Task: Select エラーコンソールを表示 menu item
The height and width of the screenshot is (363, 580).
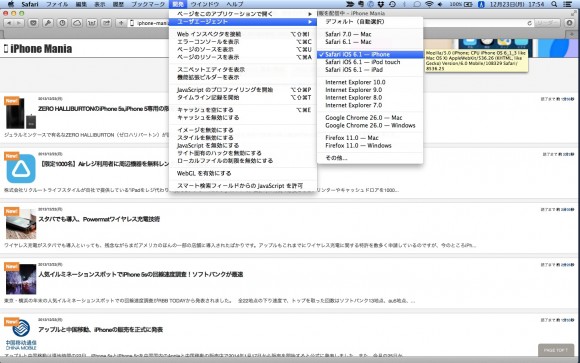Action: click(243, 42)
